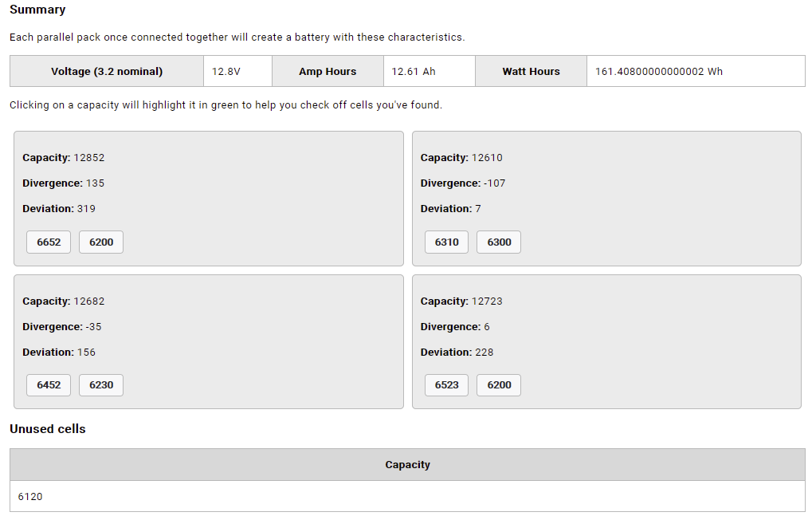Viewport: 812px width, 520px height.
Task: Highlight the 6652 cell capacity button
Action: pyautogui.click(x=49, y=242)
